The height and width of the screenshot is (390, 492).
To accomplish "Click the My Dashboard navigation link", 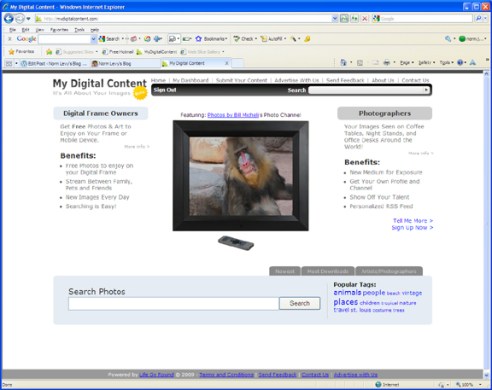I will pos(190,80).
